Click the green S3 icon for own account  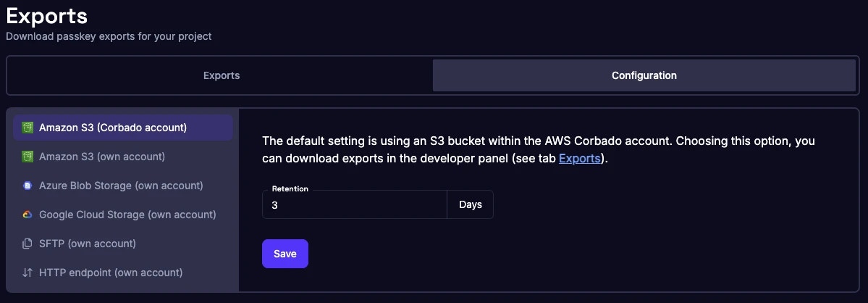pyautogui.click(x=28, y=157)
